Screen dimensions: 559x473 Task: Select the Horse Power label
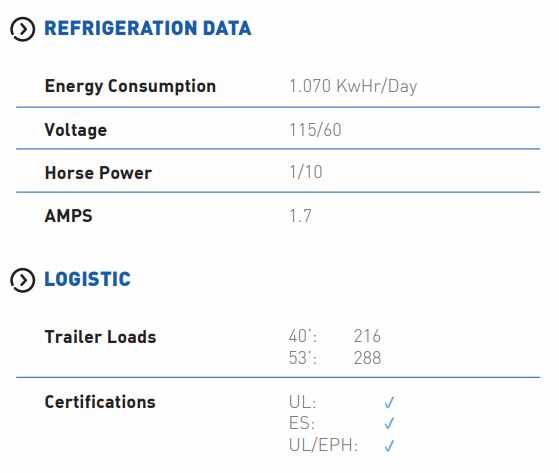[98, 173]
